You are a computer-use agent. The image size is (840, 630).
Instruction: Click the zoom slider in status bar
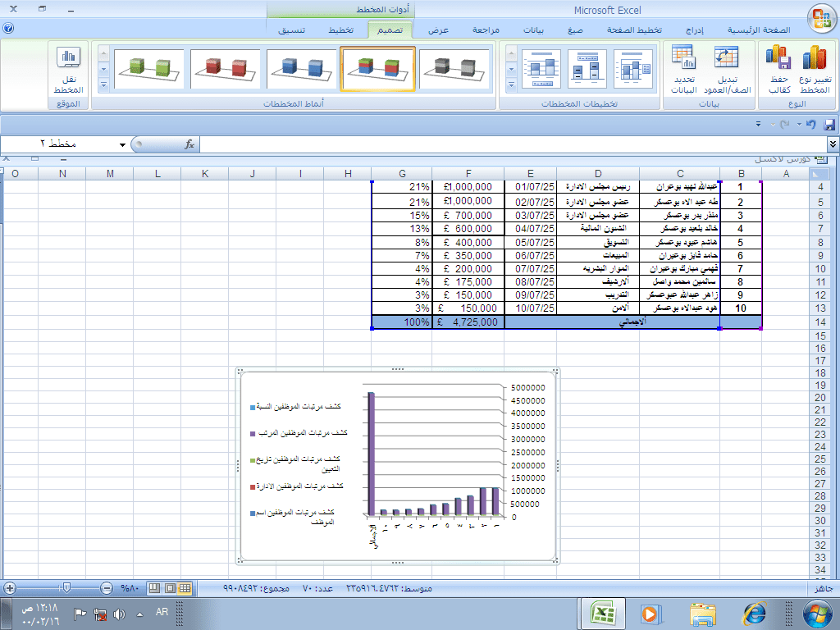66,588
